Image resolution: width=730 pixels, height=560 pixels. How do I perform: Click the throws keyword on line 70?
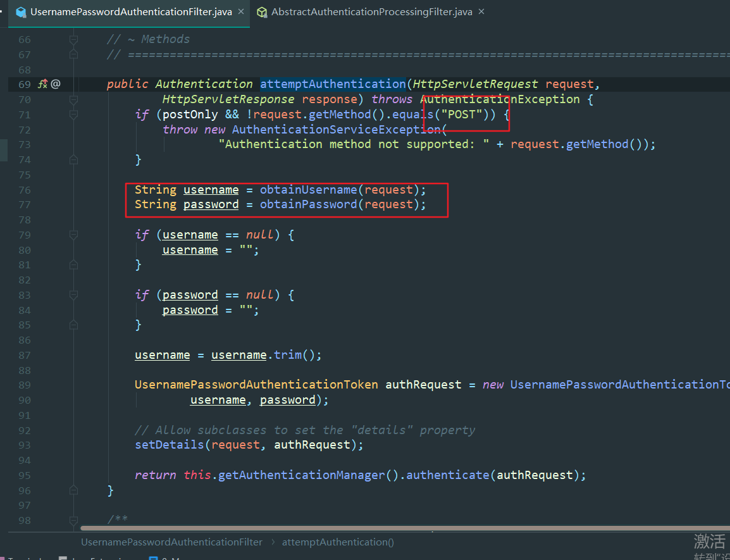(392, 99)
